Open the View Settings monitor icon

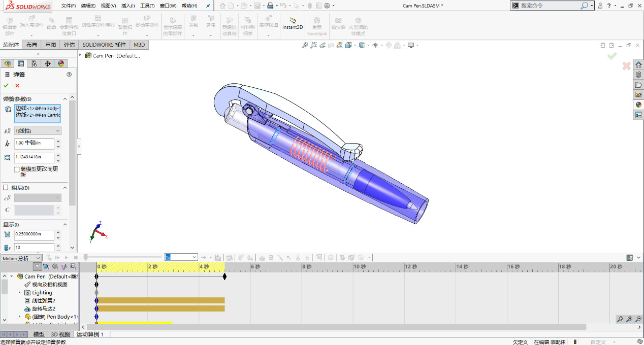tap(411, 45)
